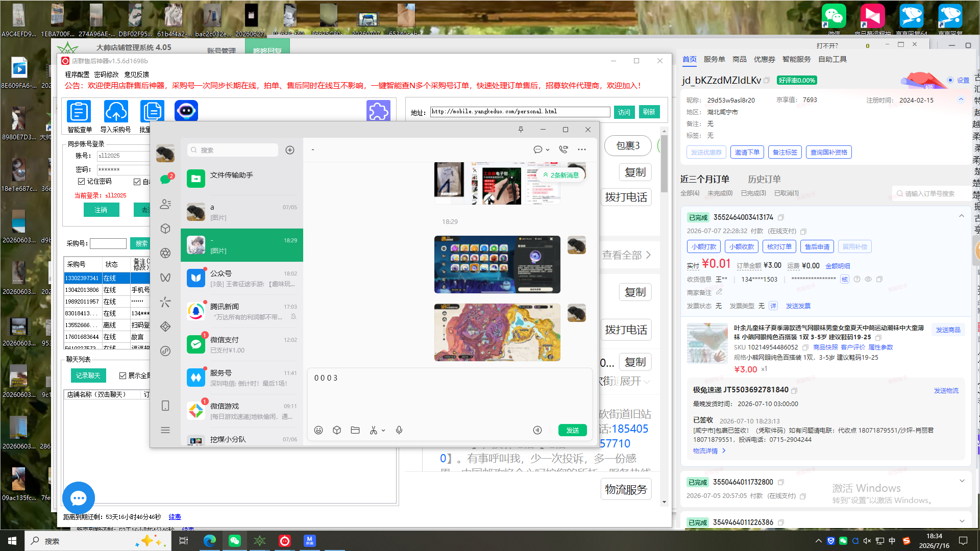Open WeChat Channels butterfly icon
This screenshot has height=551, width=980.
click(165, 278)
